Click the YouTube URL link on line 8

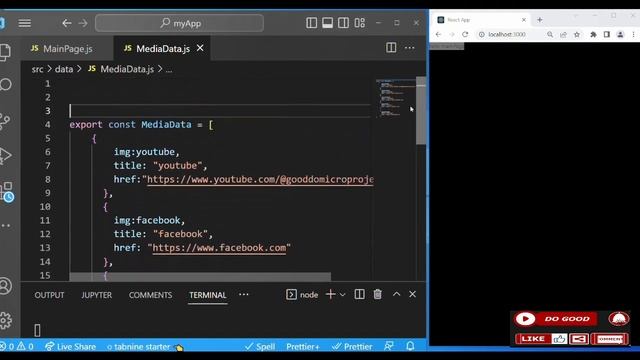260,179
